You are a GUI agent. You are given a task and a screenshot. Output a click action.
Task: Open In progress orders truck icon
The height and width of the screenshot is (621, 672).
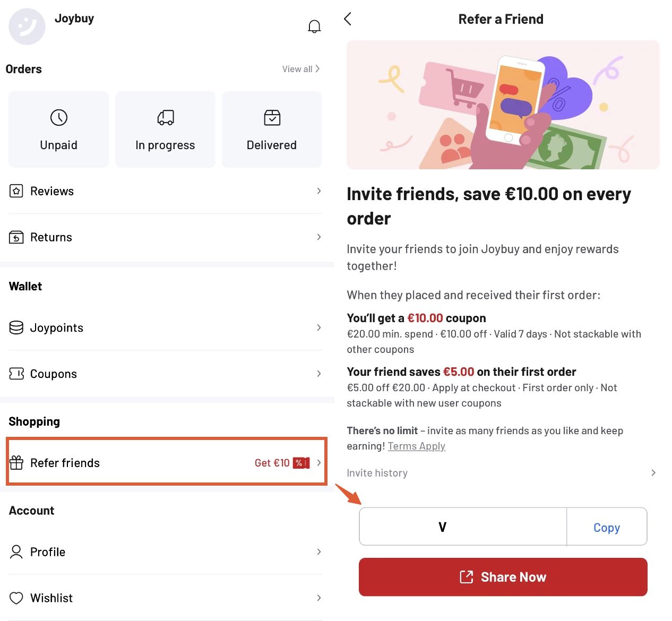(166, 117)
